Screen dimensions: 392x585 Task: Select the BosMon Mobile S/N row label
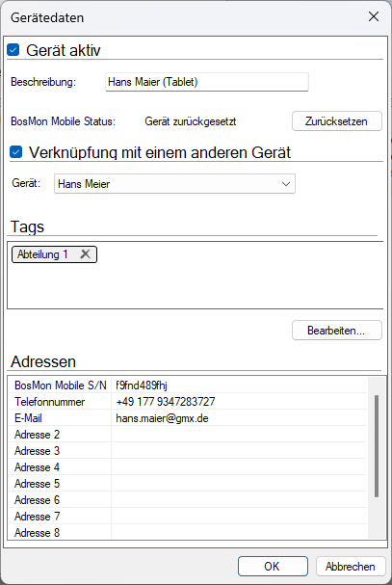61,386
